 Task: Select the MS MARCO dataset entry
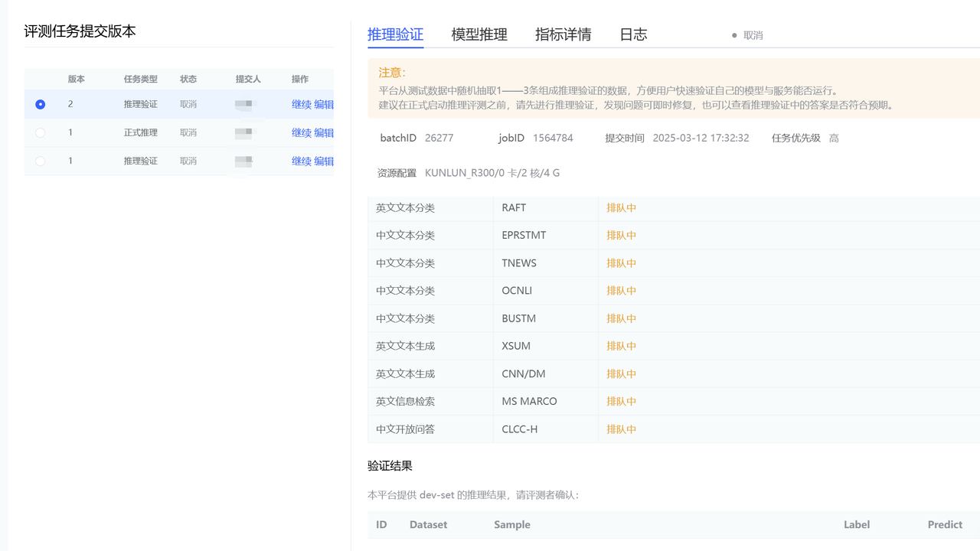tap(529, 401)
